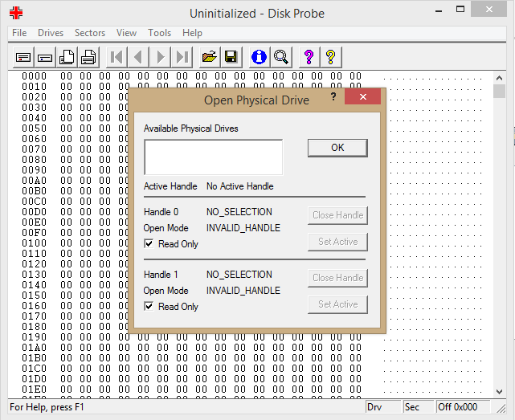Click the Print toolbar icon
Screen dimensions: 515x420
tap(88, 58)
